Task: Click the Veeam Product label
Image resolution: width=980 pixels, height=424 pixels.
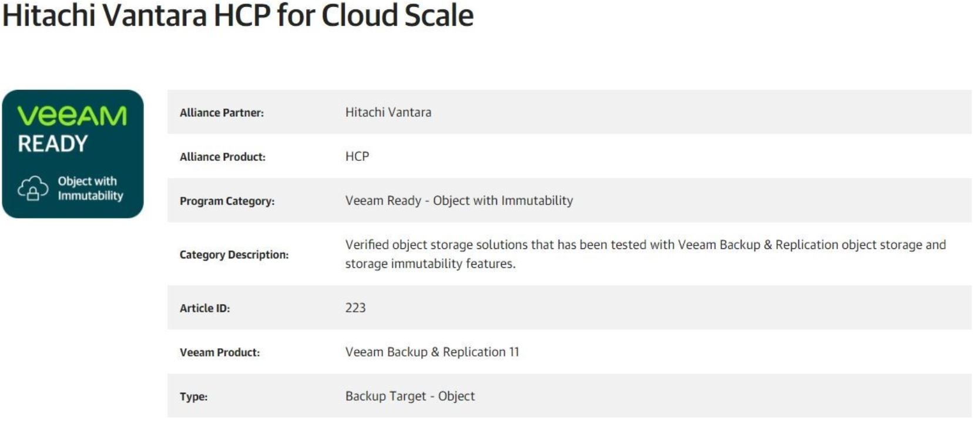Action: pos(220,352)
